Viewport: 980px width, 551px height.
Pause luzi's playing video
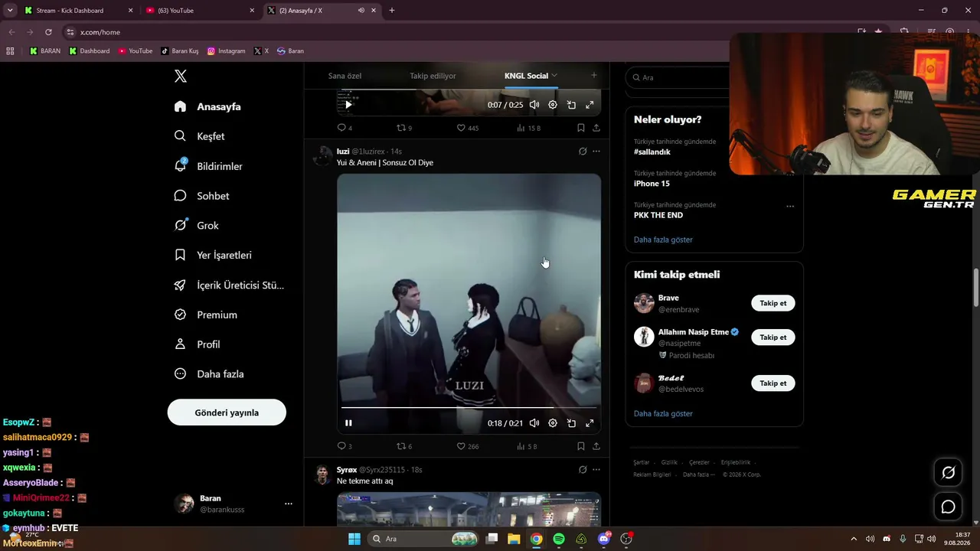348,423
